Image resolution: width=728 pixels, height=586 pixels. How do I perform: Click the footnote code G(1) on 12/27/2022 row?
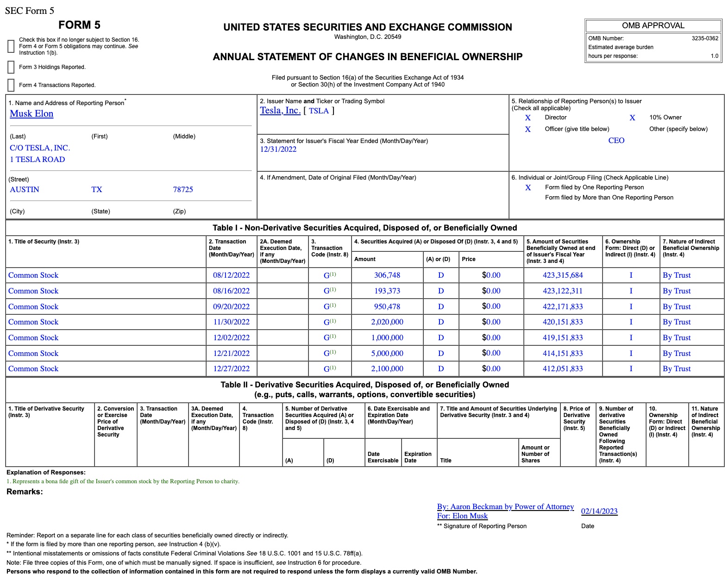tap(330, 369)
